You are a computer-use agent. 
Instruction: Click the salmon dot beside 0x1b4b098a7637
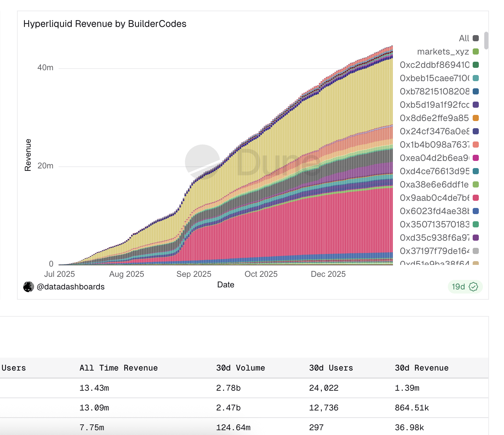pos(476,145)
